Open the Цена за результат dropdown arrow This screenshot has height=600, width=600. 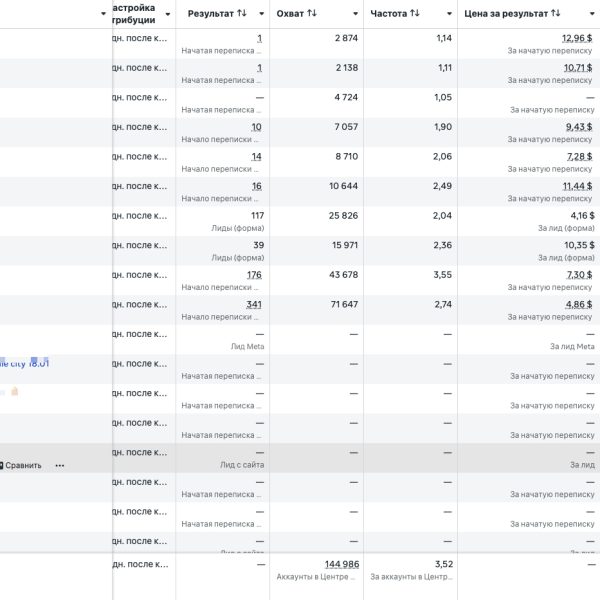tap(590, 14)
